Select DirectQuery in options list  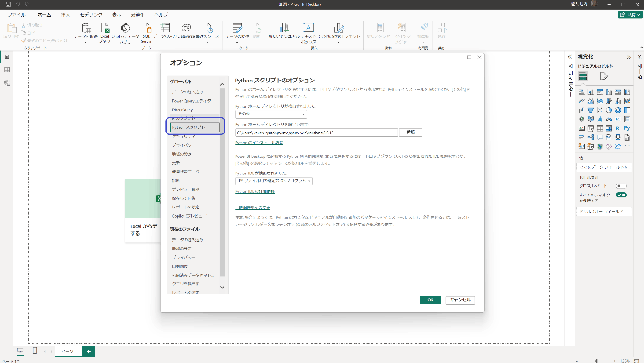coord(183,110)
